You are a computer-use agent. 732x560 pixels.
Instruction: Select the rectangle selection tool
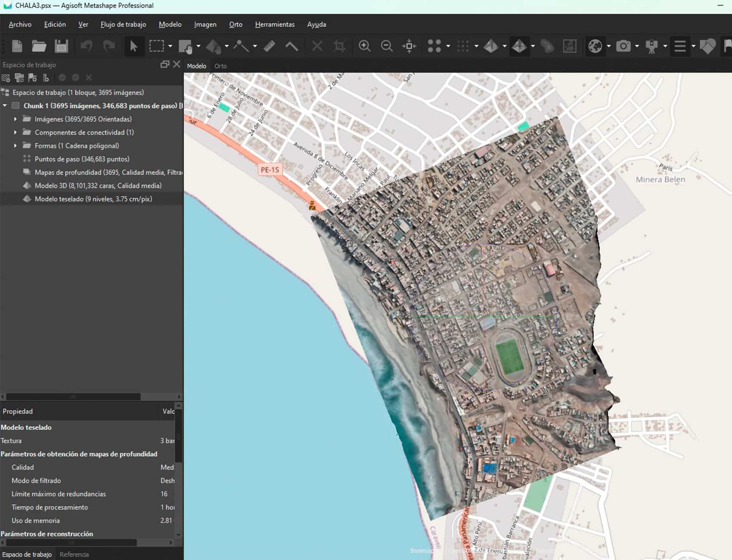156,46
